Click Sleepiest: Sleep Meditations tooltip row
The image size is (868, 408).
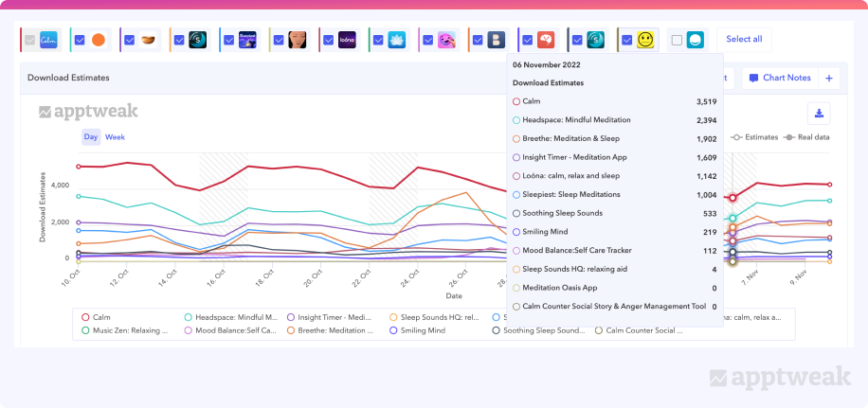614,195
